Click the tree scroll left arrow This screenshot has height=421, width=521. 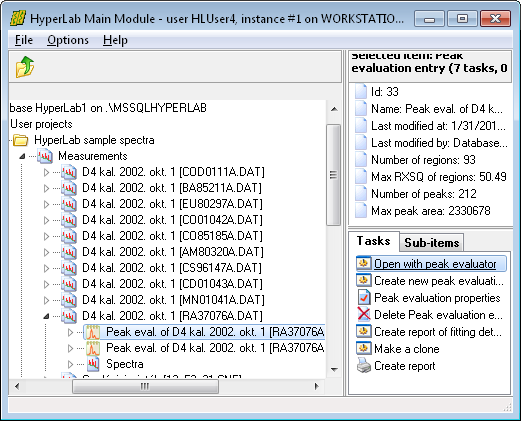tap(17, 386)
